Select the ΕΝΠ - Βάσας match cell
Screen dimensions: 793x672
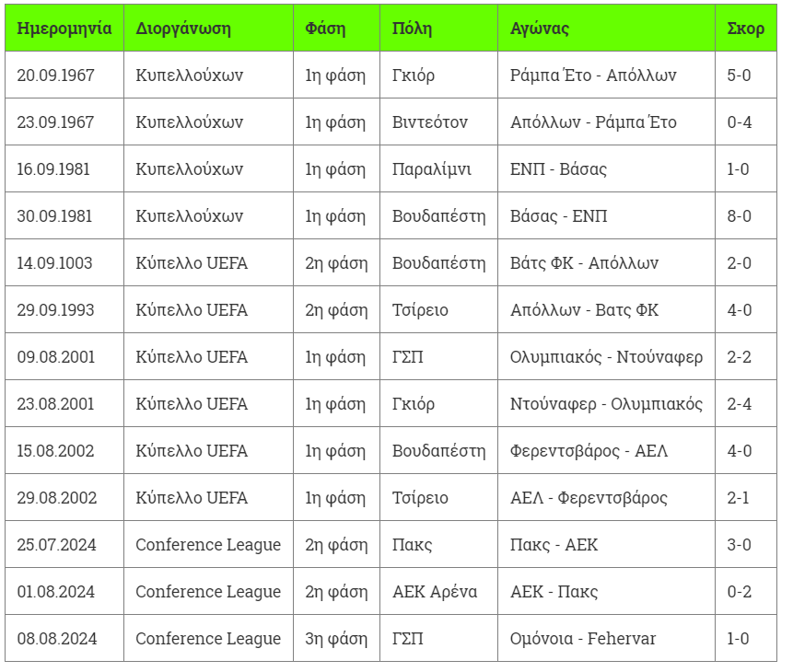click(x=558, y=169)
